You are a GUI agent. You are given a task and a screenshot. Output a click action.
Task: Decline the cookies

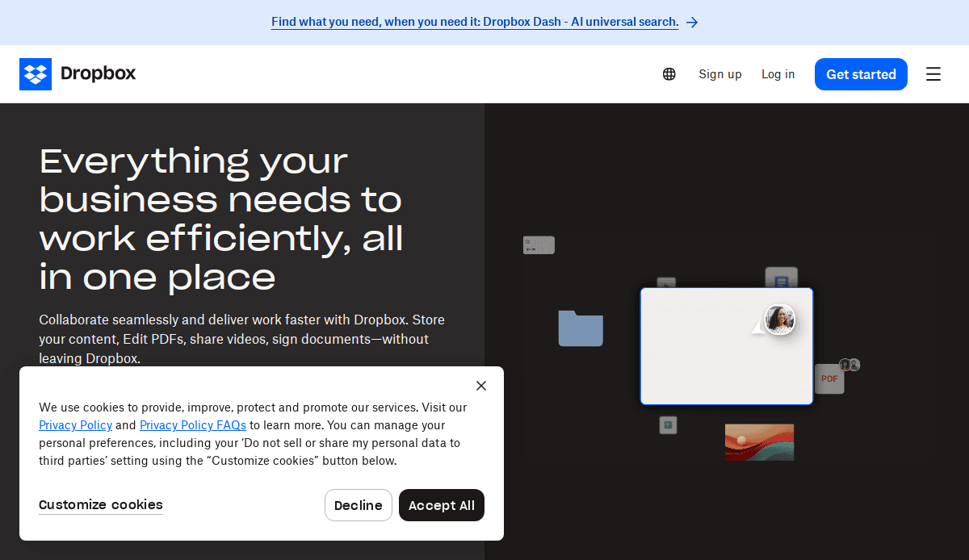pos(358,505)
